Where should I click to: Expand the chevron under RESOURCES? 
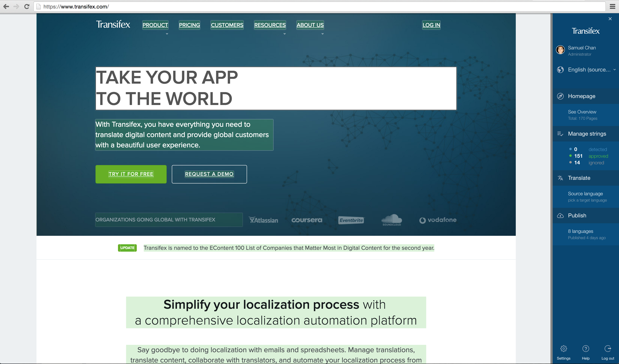pos(284,34)
